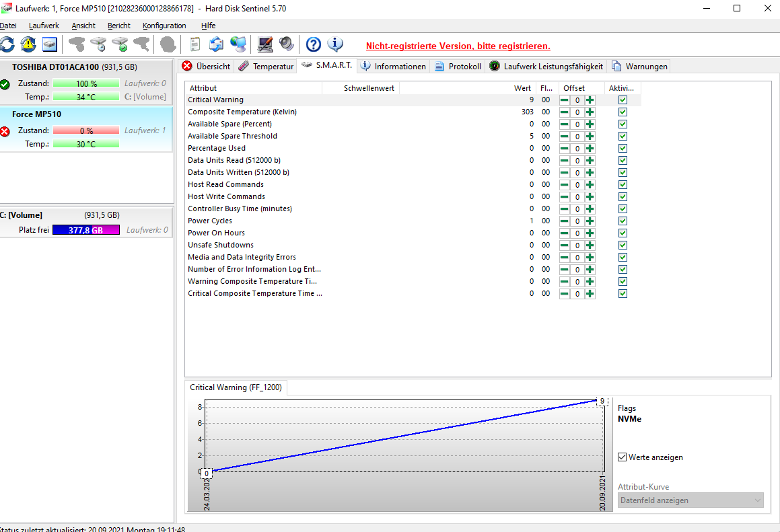780x532 pixels.
Task: Click the disk panel toolbar icon
Action: 50,44
